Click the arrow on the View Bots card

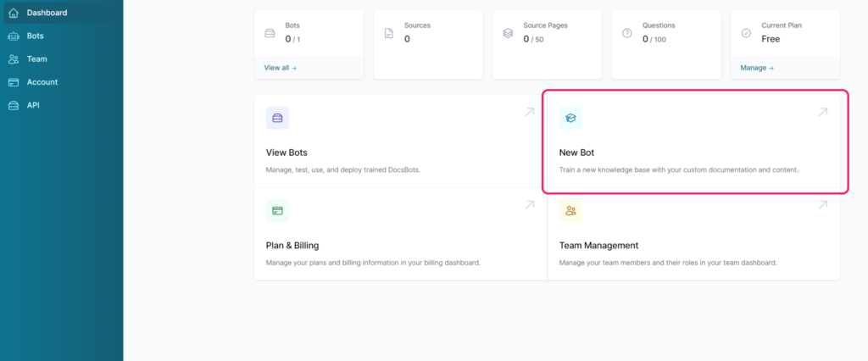530,112
